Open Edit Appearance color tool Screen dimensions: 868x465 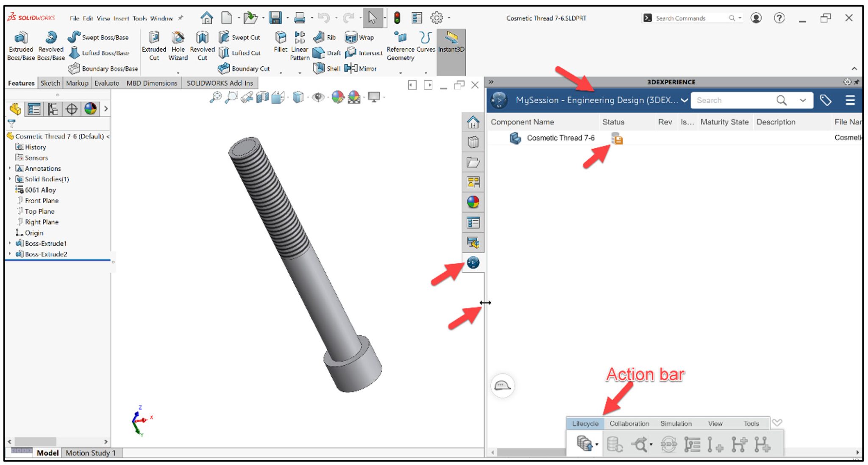point(338,97)
